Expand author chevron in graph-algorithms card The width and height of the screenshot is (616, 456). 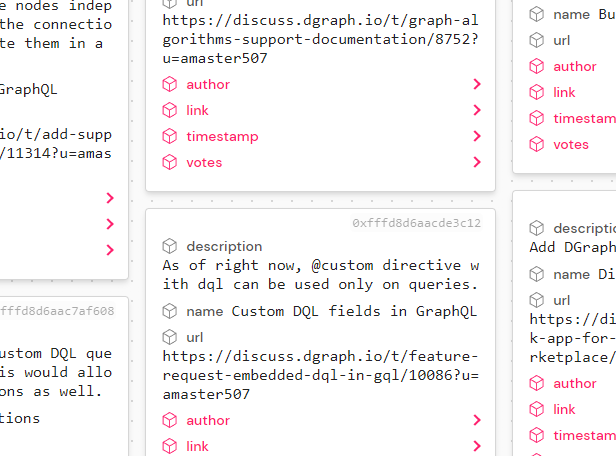(x=477, y=84)
